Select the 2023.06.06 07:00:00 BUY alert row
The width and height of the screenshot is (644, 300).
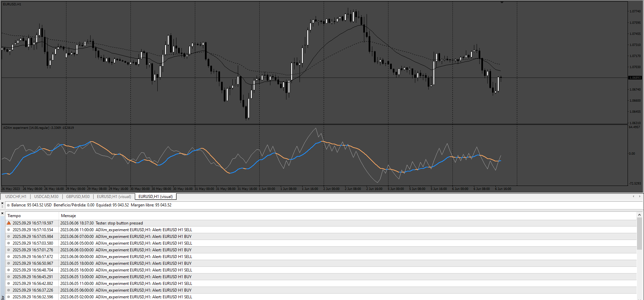(321, 237)
